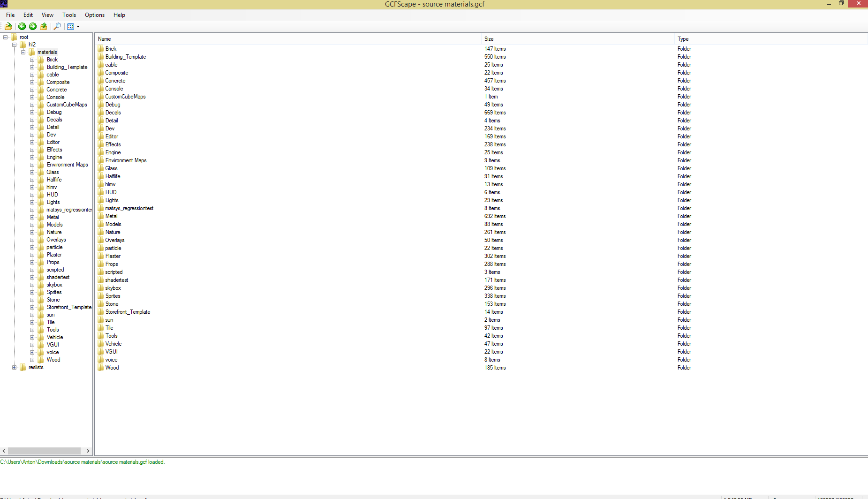868x499 pixels.
Task: Select 'matsys_regressiontest' in the file list
Action: coord(129,208)
